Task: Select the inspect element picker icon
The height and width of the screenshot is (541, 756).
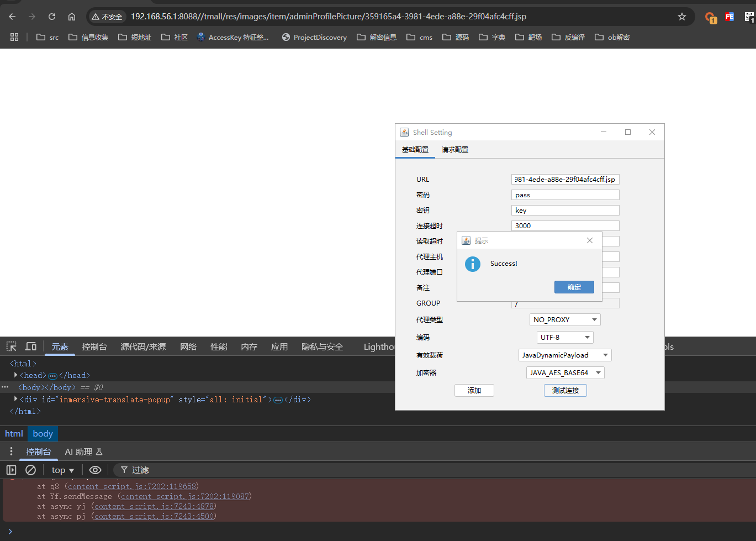Action: (11, 346)
